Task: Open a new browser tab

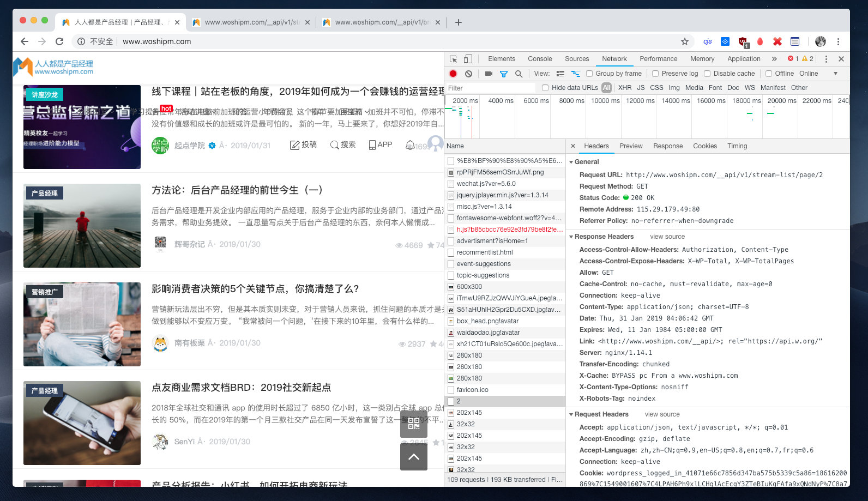Action: (459, 22)
